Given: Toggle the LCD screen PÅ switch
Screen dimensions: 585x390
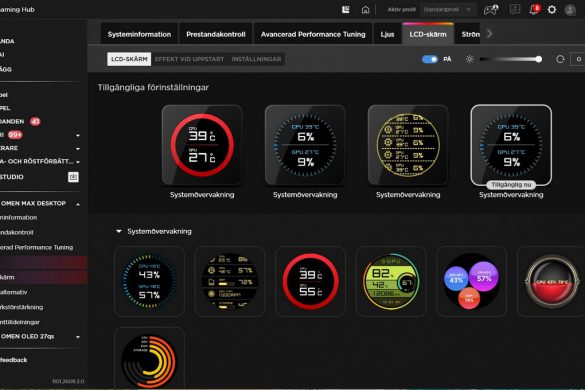Looking at the screenshot, I should (x=430, y=59).
